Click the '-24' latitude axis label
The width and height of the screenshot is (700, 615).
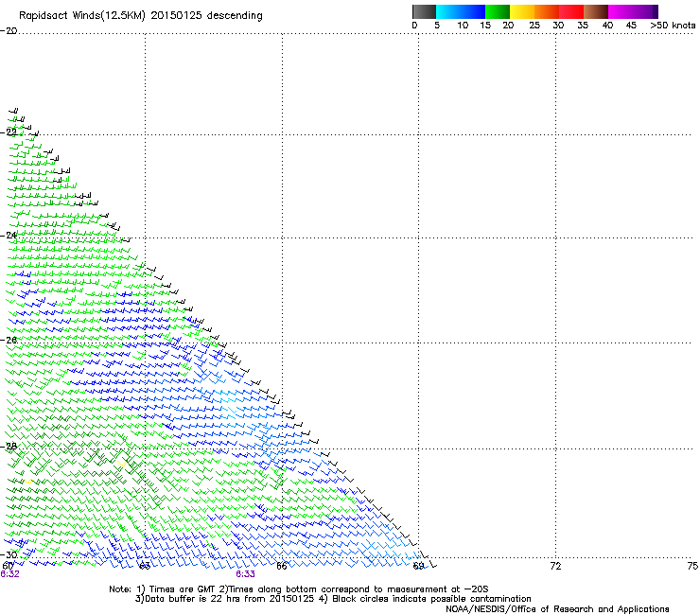(9, 235)
